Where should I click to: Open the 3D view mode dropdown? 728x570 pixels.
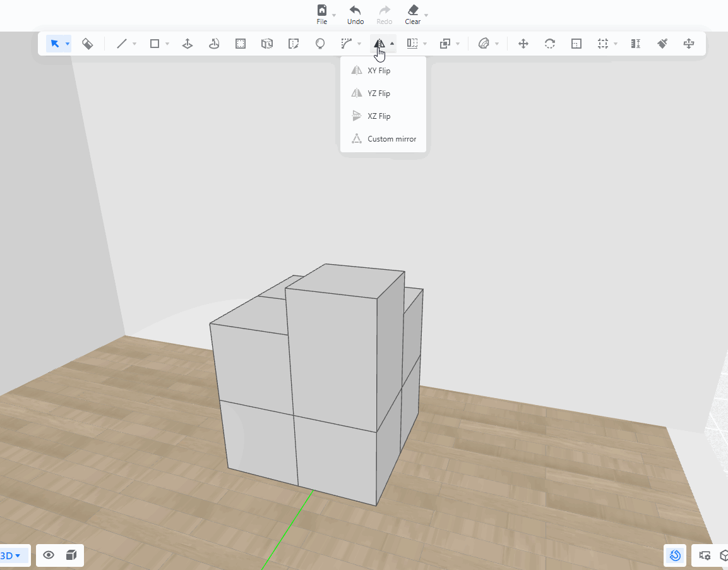[11, 555]
